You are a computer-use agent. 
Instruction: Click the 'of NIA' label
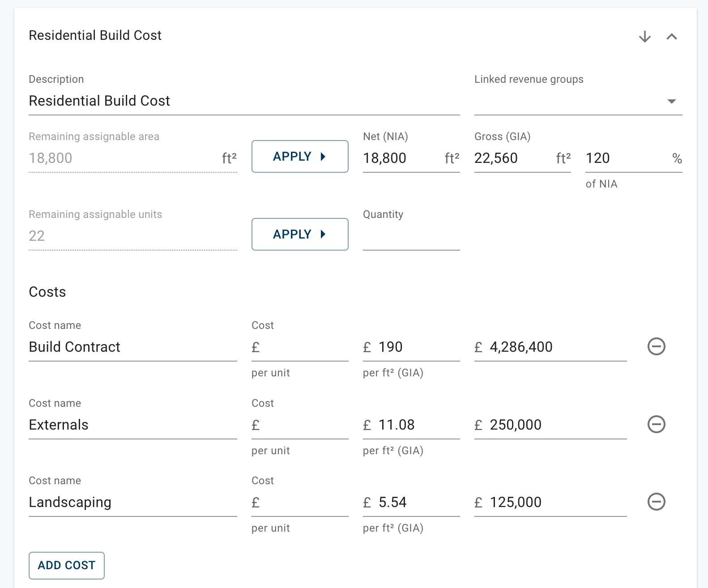pyautogui.click(x=601, y=184)
